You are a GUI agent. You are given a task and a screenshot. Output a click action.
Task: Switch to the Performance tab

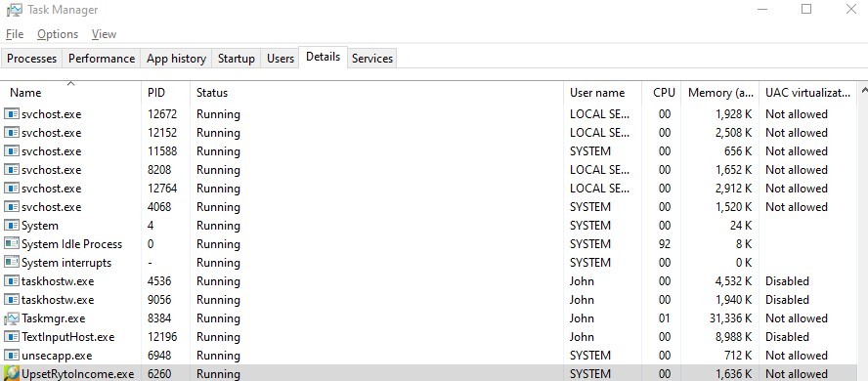[102, 59]
